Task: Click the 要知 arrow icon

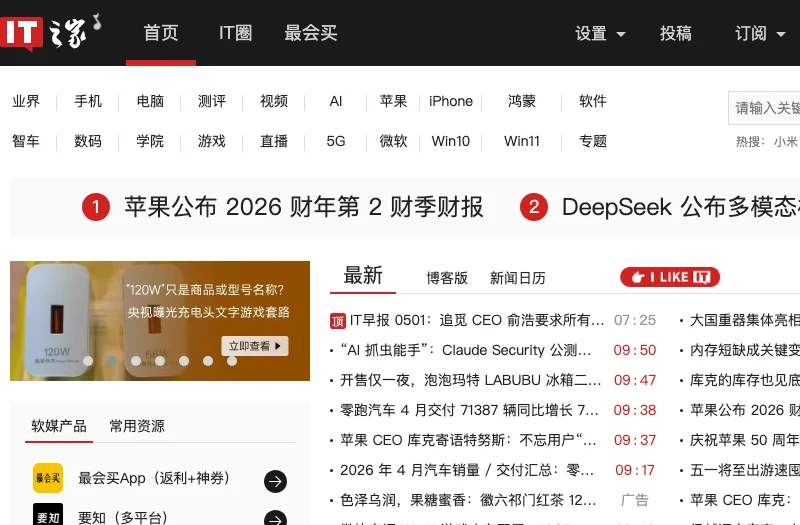Action: pos(276,517)
